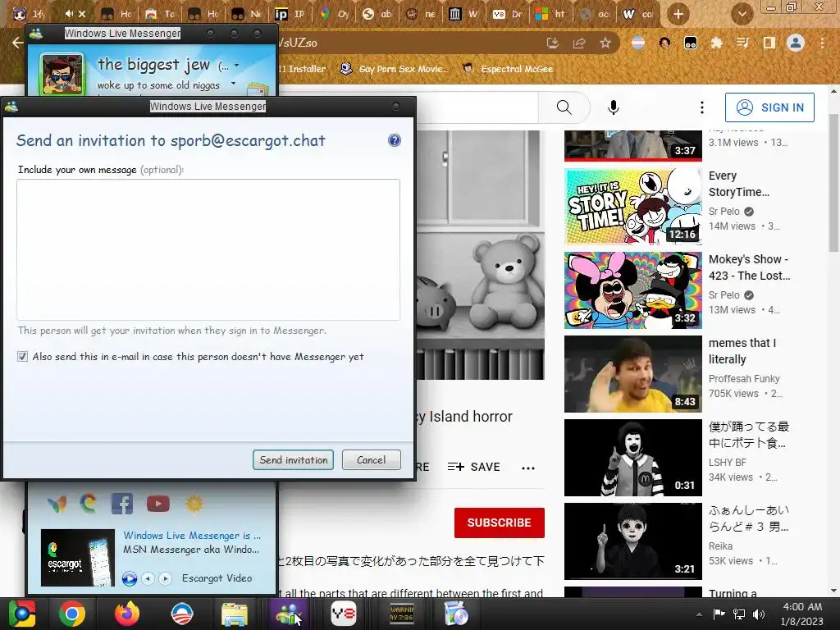Play the Escargot Video
The image size is (840, 630).
pyautogui.click(x=129, y=578)
